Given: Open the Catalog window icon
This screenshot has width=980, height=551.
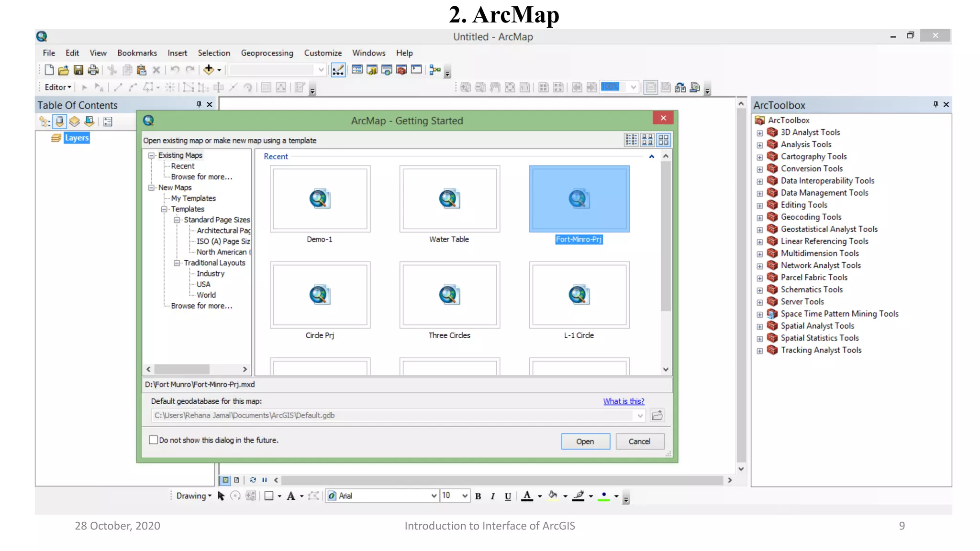Looking at the screenshot, I should coord(372,70).
